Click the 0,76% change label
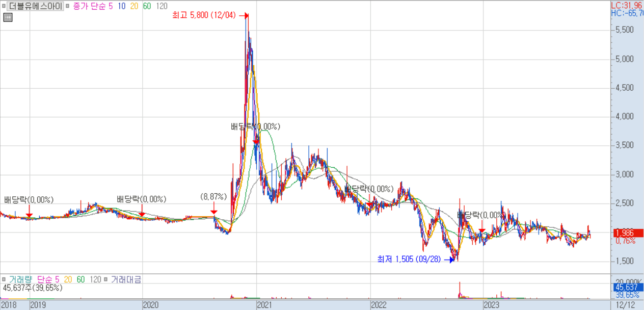This screenshot has width=644, height=310. click(626, 241)
